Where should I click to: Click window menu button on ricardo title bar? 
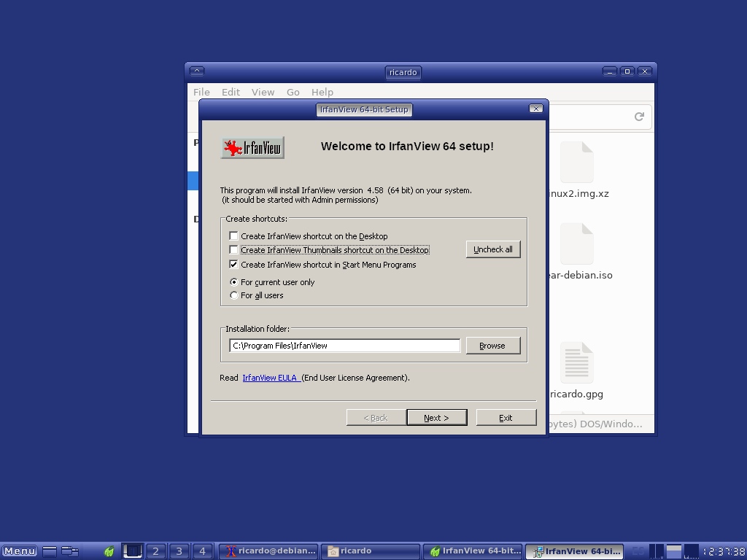click(197, 71)
